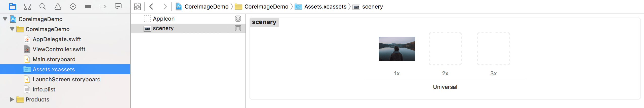Screen dimensions: 644x108
Task: Show the Debug navigator
Action: tap(88, 7)
